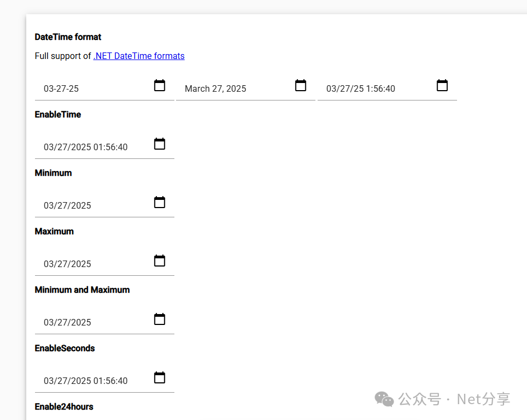Click the DateTime format heading
Image resolution: width=527 pixels, height=420 pixels.
click(x=68, y=37)
